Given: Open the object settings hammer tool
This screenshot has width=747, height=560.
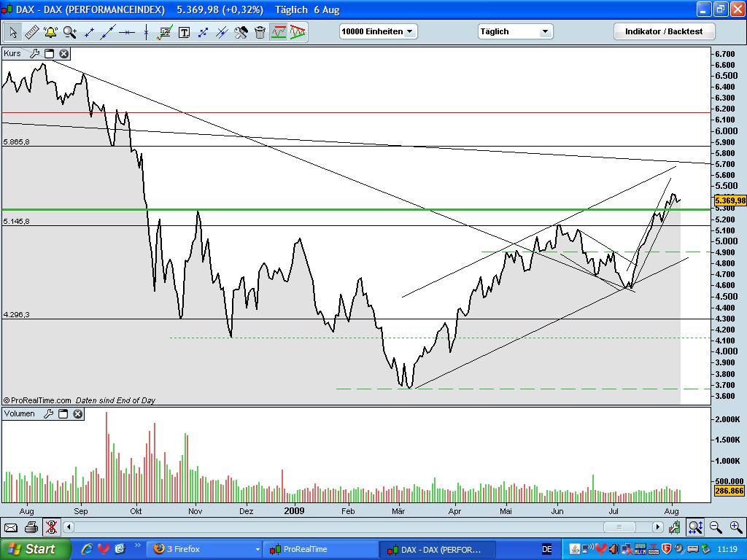Looking at the screenshot, I should 241,32.
